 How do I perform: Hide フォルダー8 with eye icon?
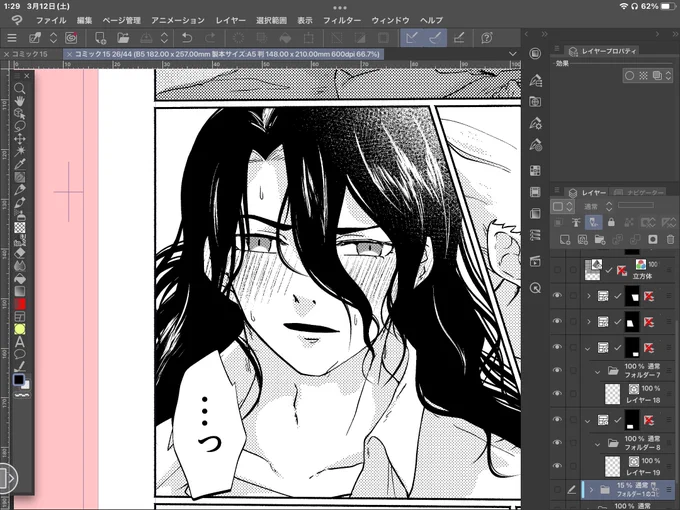557,442
